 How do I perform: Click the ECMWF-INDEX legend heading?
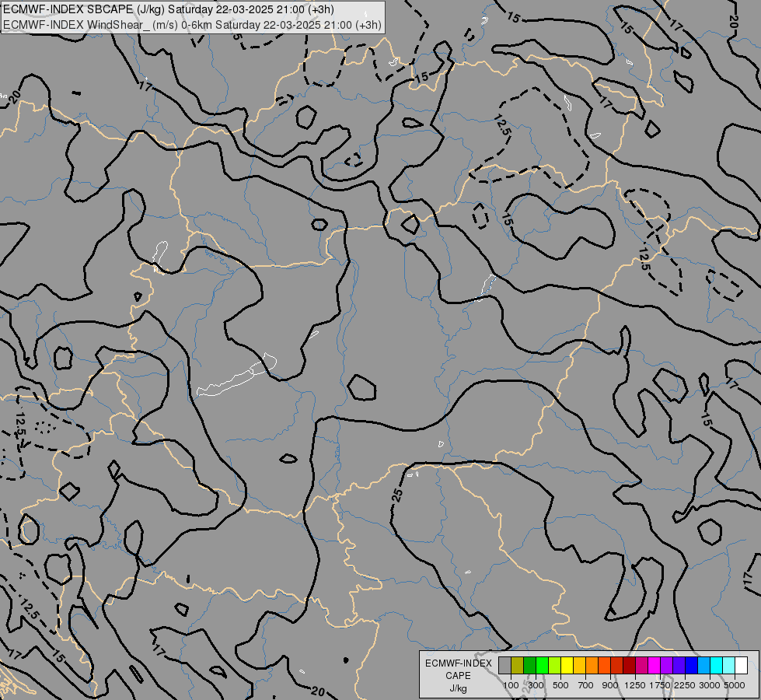(x=458, y=663)
